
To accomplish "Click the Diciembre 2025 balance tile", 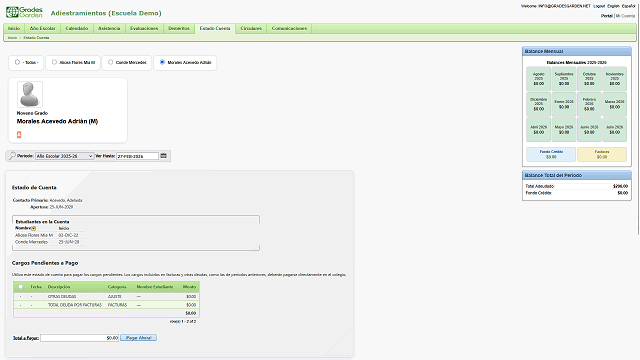I will pos(538,104).
